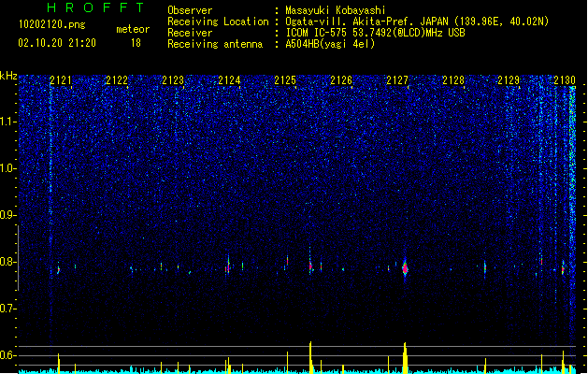This screenshot has width=588, height=374.
Task: Click the Receiving antenna label
Action: [x=215, y=44]
